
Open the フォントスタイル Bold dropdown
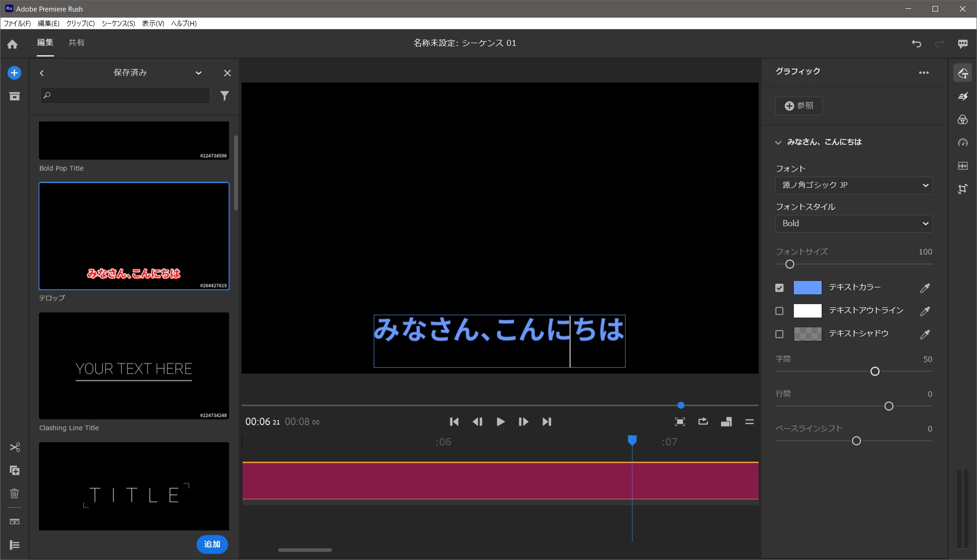[x=854, y=224]
